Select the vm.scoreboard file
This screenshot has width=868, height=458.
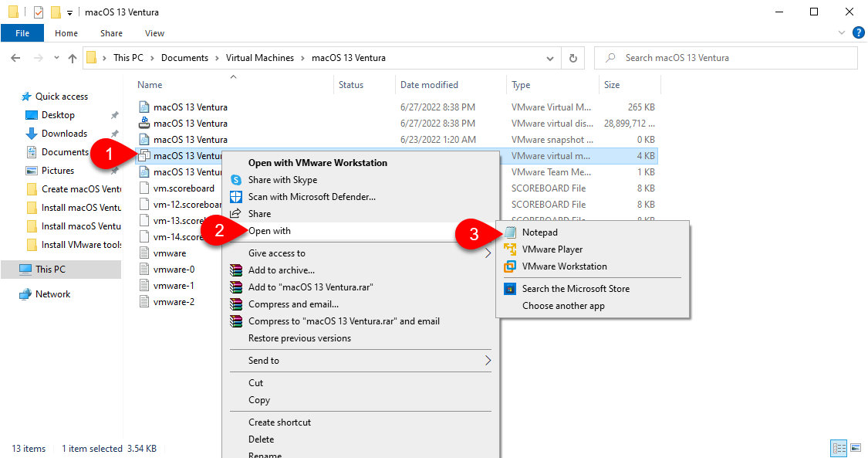[184, 188]
